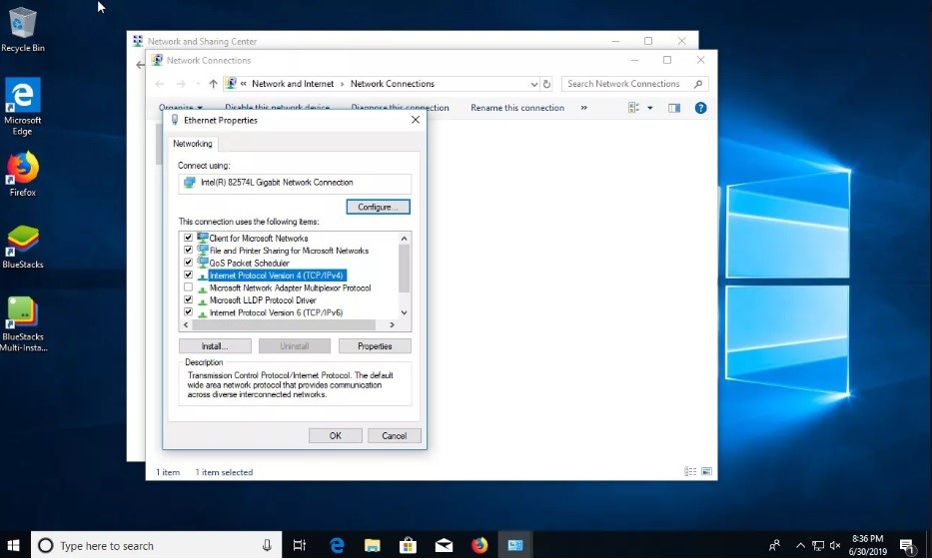Expand the toolbar overflow chevron
Image resolution: width=932 pixels, height=560 pixels.
583,108
